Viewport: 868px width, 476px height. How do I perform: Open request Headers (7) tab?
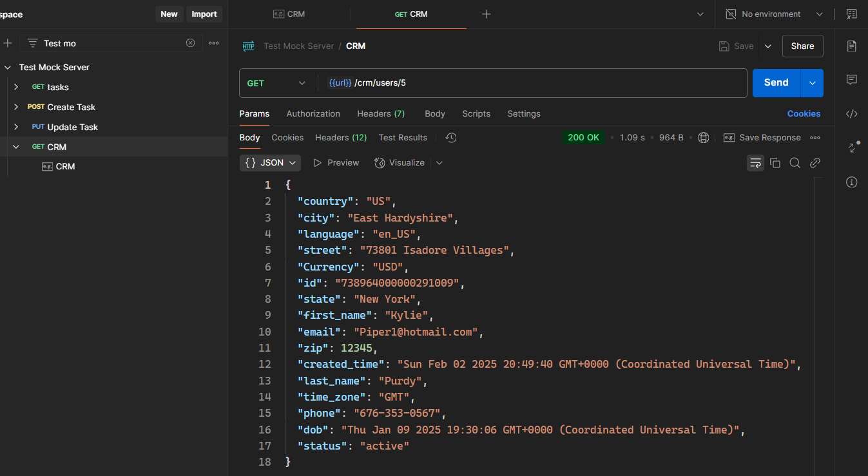click(381, 114)
